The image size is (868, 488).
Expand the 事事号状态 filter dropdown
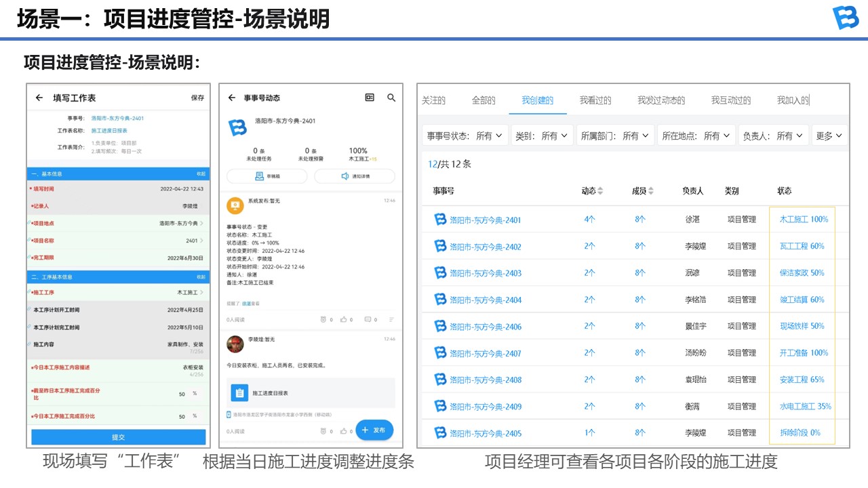point(465,136)
